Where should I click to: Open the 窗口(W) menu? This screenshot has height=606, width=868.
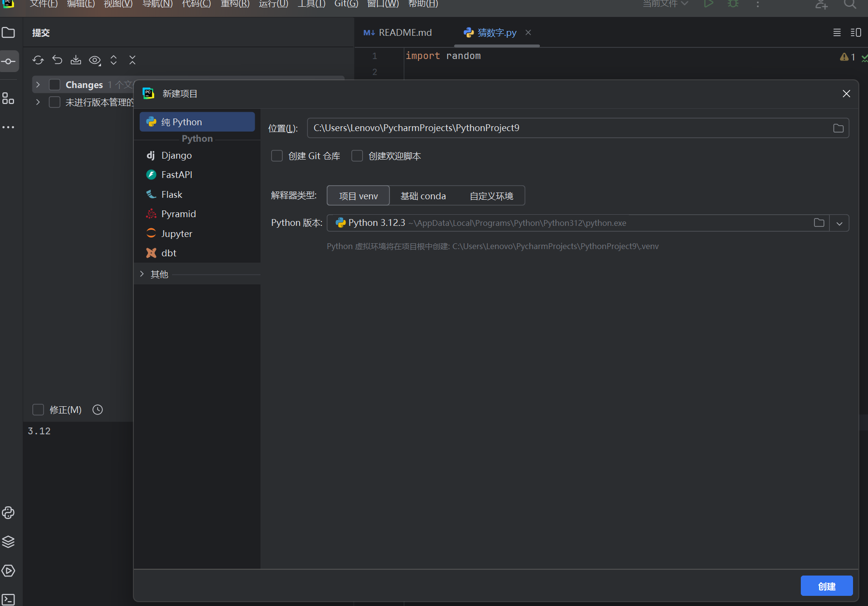pos(383,4)
